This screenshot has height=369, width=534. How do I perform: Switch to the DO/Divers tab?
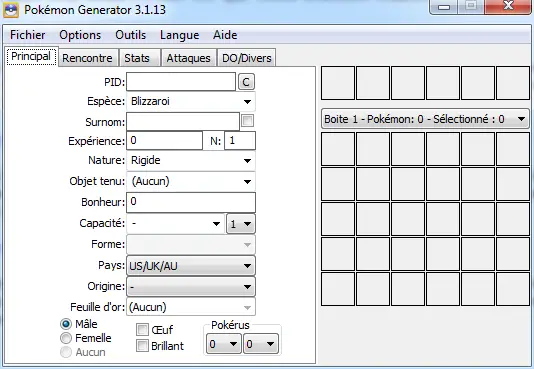coord(247,58)
